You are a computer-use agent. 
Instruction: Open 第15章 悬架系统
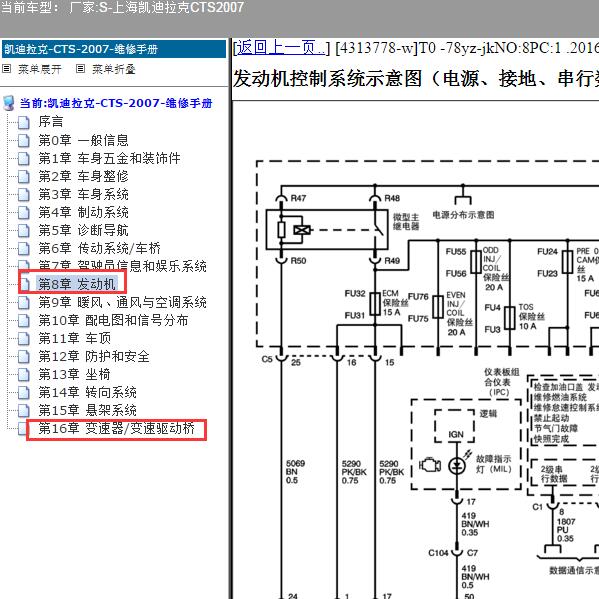pos(87,410)
